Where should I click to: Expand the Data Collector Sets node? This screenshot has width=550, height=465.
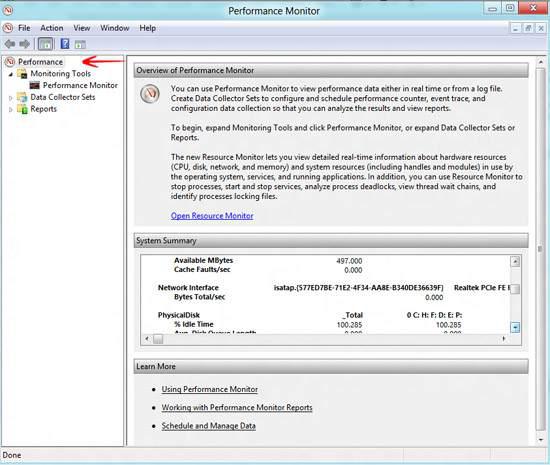coord(11,98)
